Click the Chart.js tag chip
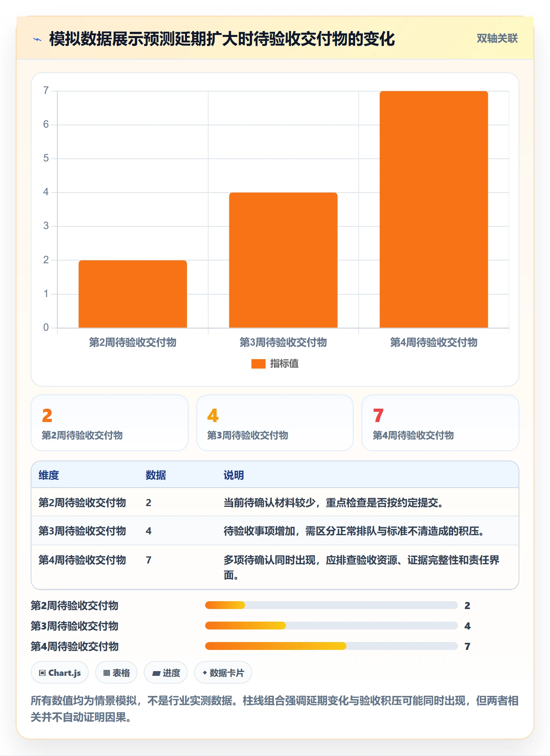 tap(60, 673)
